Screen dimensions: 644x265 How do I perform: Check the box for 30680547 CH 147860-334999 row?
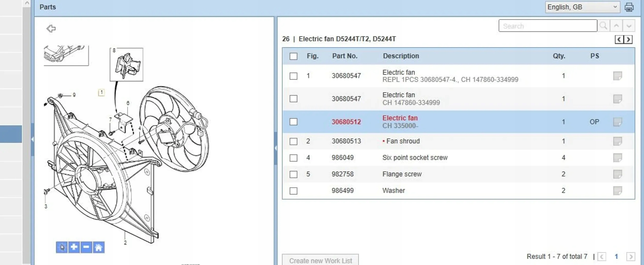point(293,99)
